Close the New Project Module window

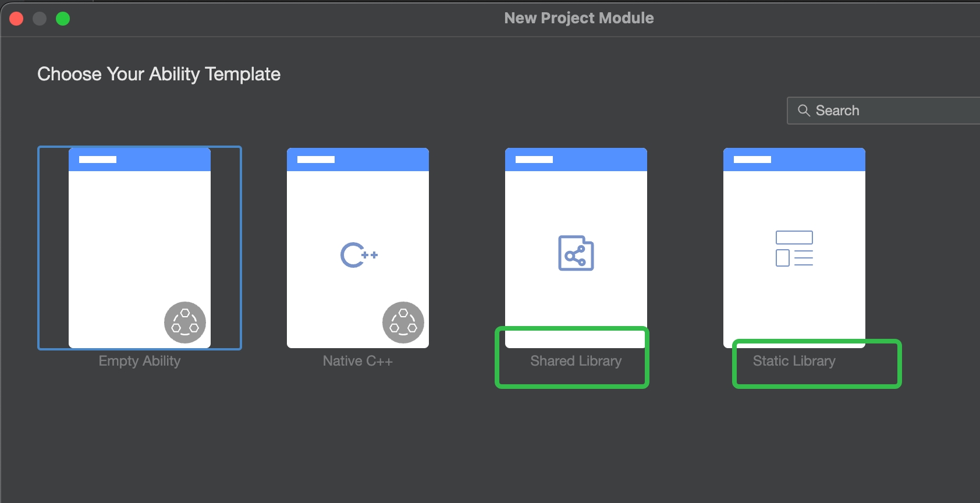coord(16,19)
